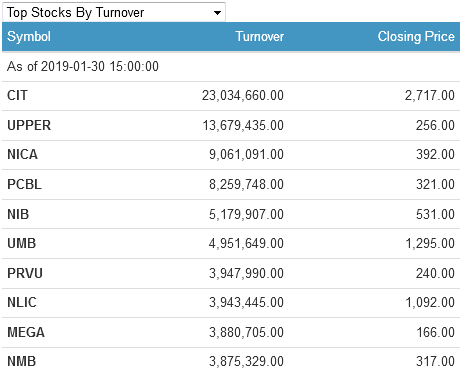Screen dimensions: 461x373
Task: Click the 1,295.00 closing price for UMB
Action: coord(430,243)
